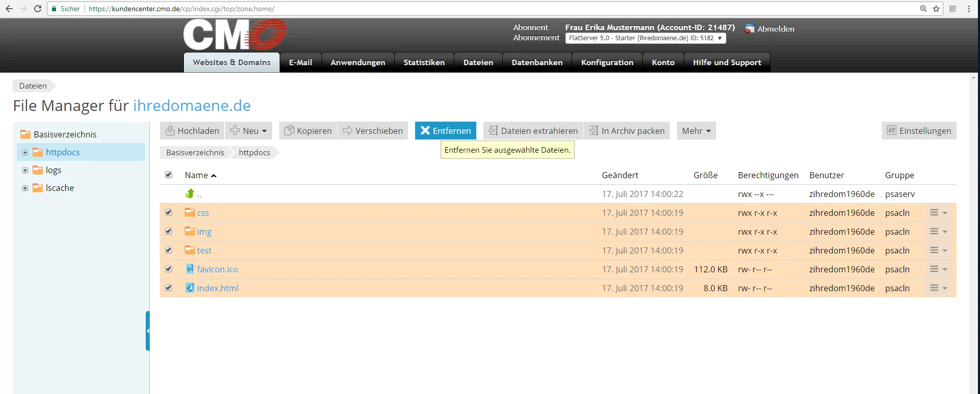Uncheck the img folder checkbox

pyautogui.click(x=169, y=231)
